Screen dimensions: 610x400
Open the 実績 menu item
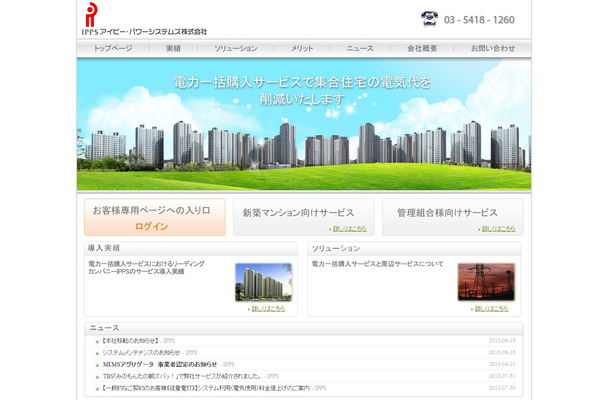[173, 48]
